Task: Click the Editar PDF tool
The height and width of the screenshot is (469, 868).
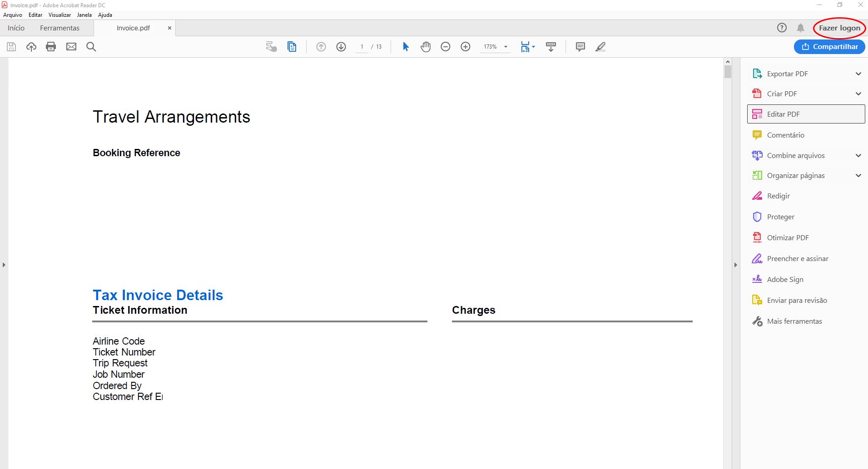Action: [806, 114]
